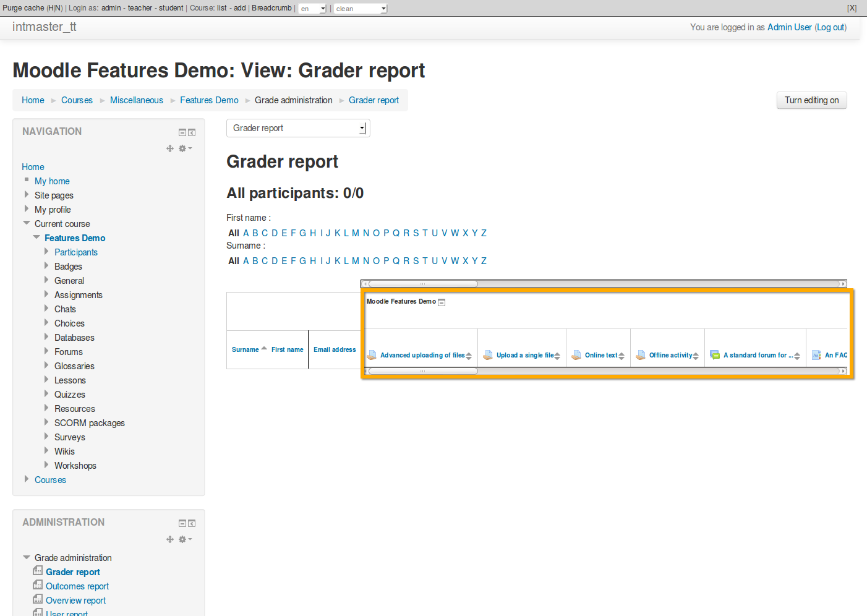The height and width of the screenshot is (616, 867).
Task: Collapse the Navigation block with the minus icon
Action: click(182, 132)
